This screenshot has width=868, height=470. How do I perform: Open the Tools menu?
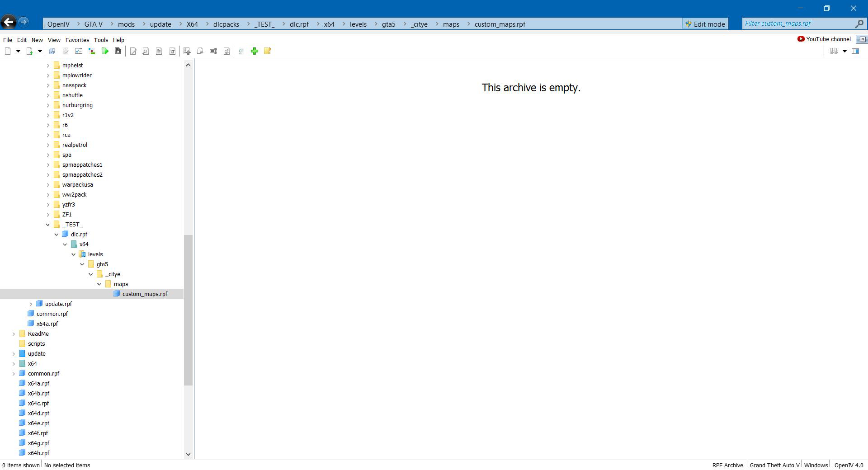101,40
